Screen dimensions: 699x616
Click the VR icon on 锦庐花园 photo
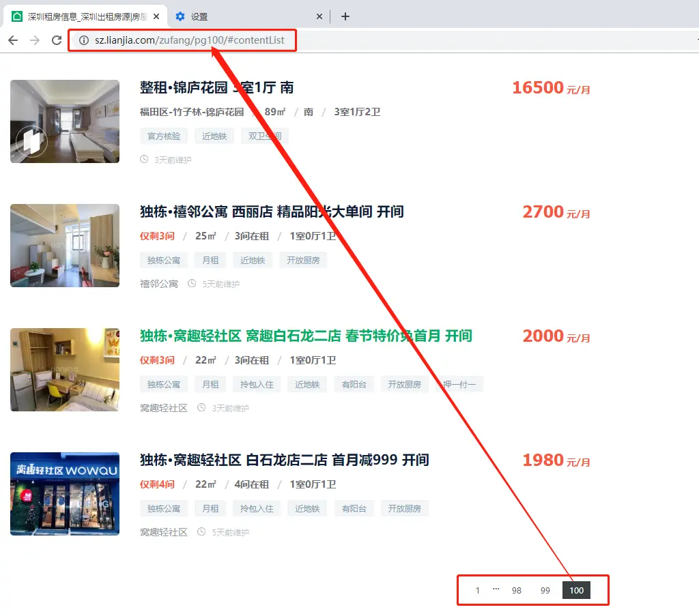31,142
